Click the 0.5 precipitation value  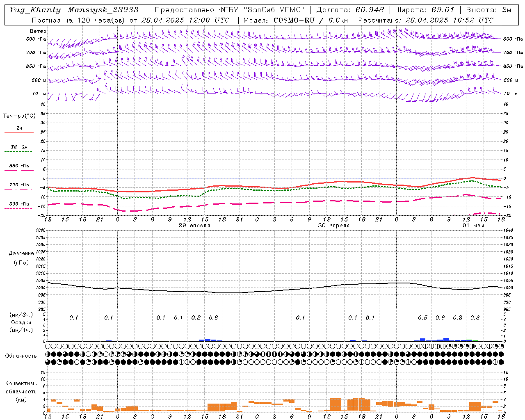[422, 317]
